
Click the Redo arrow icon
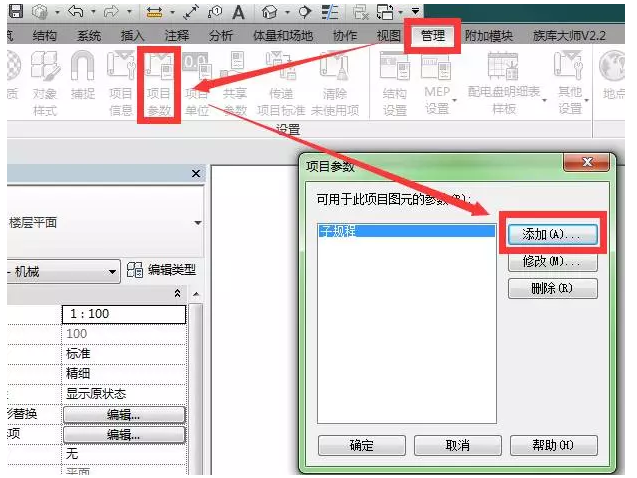pyautogui.click(x=111, y=12)
